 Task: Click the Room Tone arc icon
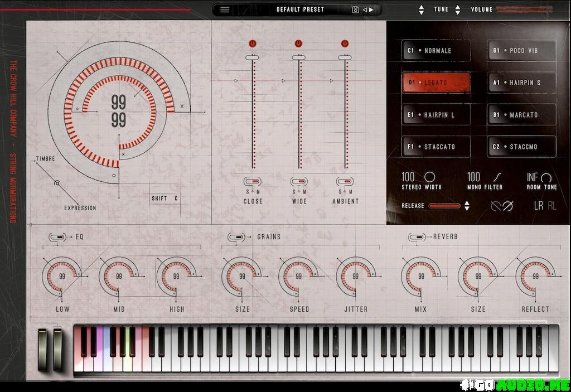(x=546, y=177)
